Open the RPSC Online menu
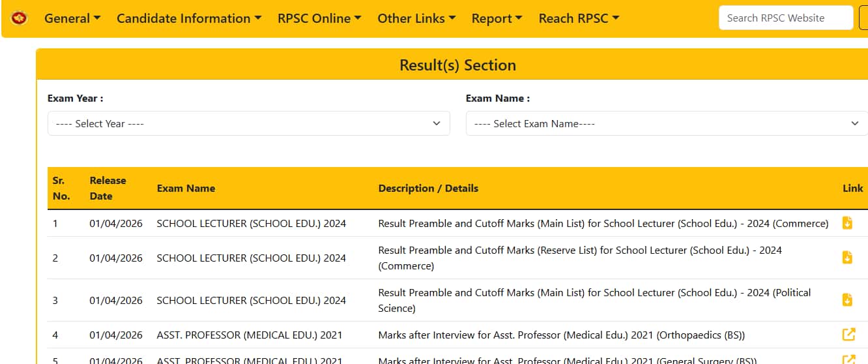Viewport: 868px width, 364px height. tap(319, 18)
